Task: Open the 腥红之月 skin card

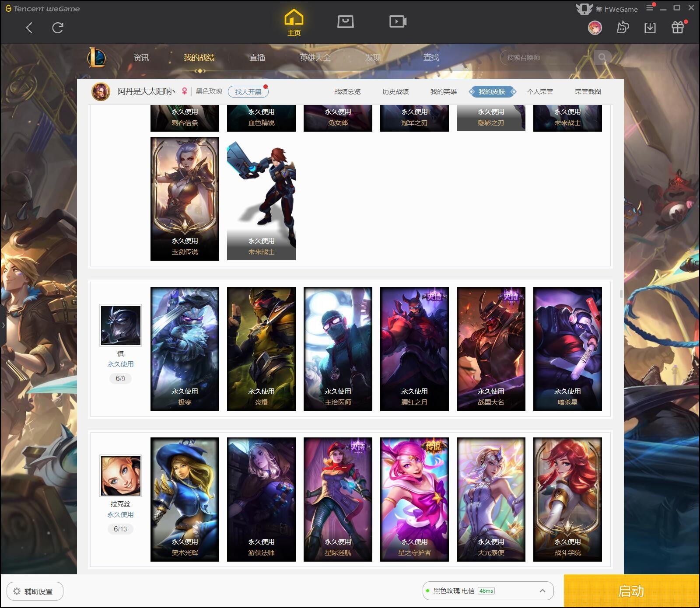Action: [x=414, y=349]
